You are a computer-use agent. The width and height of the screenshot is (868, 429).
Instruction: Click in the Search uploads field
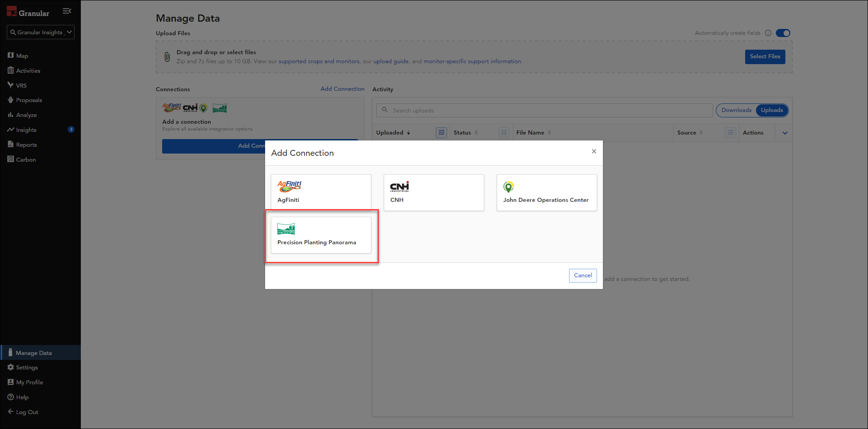pyautogui.click(x=544, y=110)
